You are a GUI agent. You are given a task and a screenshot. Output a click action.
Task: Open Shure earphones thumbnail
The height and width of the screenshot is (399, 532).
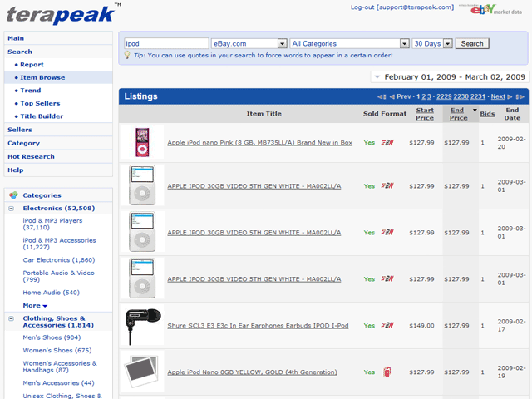(x=143, y=326)
